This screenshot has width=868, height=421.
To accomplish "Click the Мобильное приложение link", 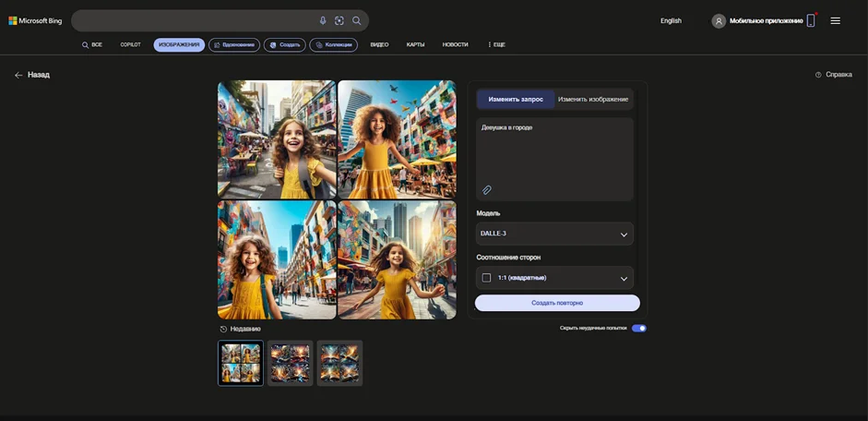I will click(x=767, y=21).
